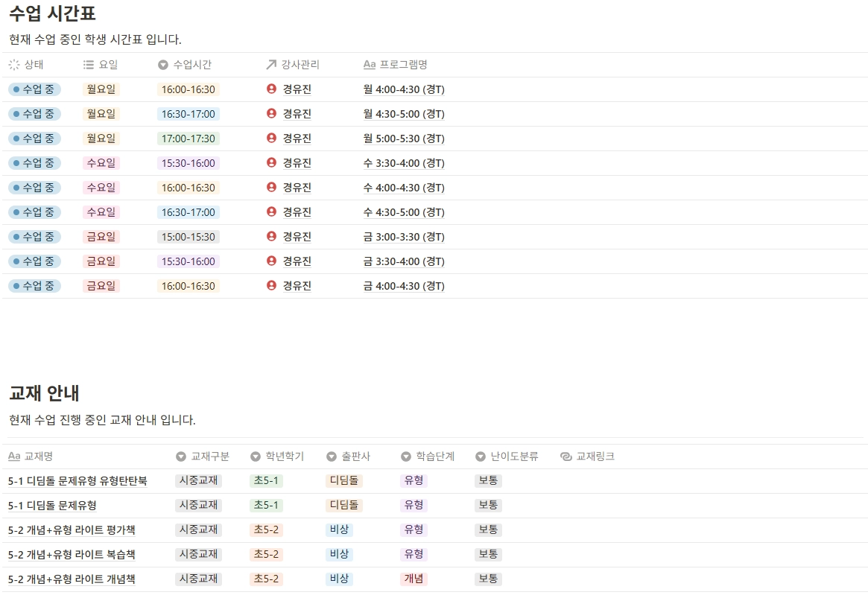
Task: Open 5-2 개념+유형 라이트 개념책 page
Action: tap(72, 579)
